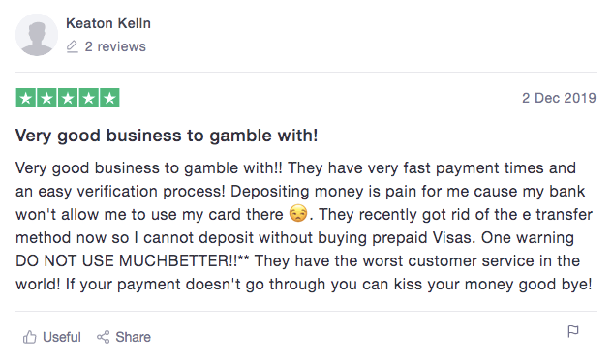Viewport: 612px width, 364px height.
Task: Click the fourth green rating star
Action: click(x=88, y=98)
